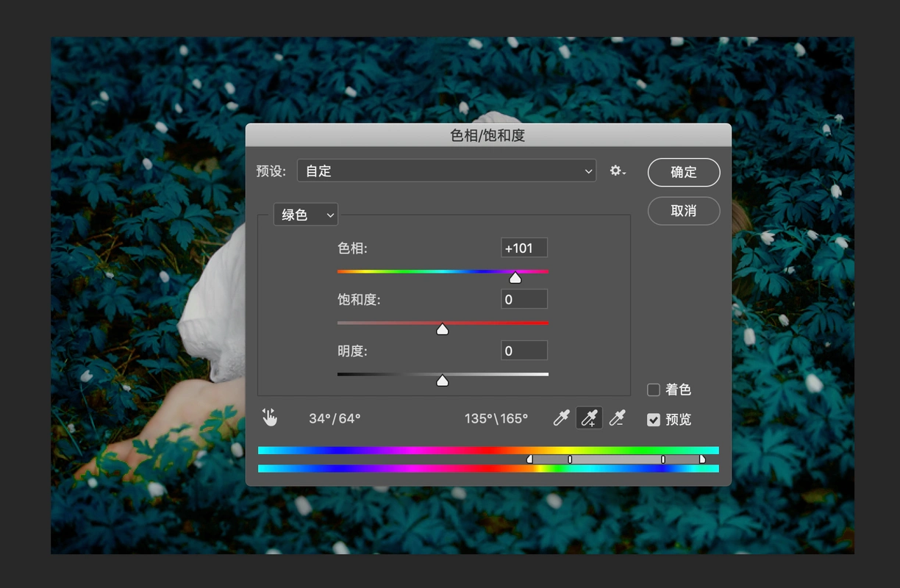Screen dimensions: 900x588
Task: Cancel the dialog with 取消
Action: tap(683, 211)
